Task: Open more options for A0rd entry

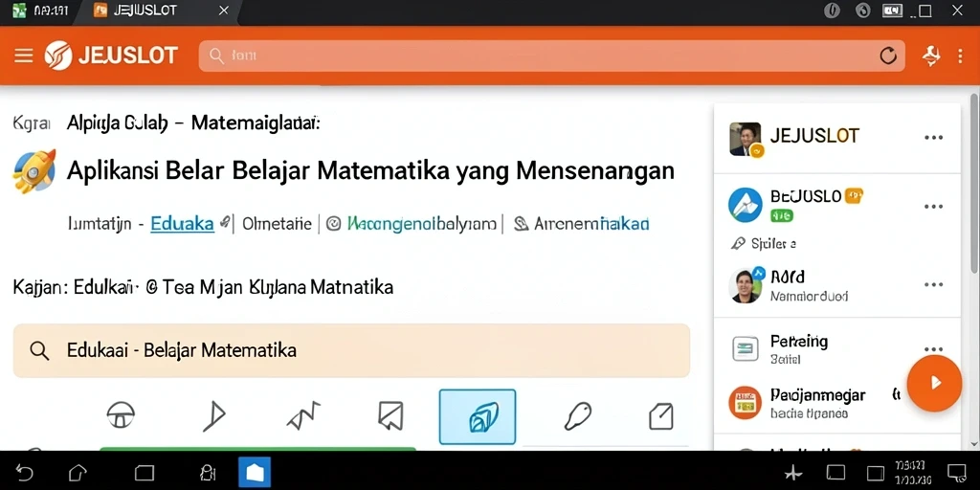Action: point(933,284)
